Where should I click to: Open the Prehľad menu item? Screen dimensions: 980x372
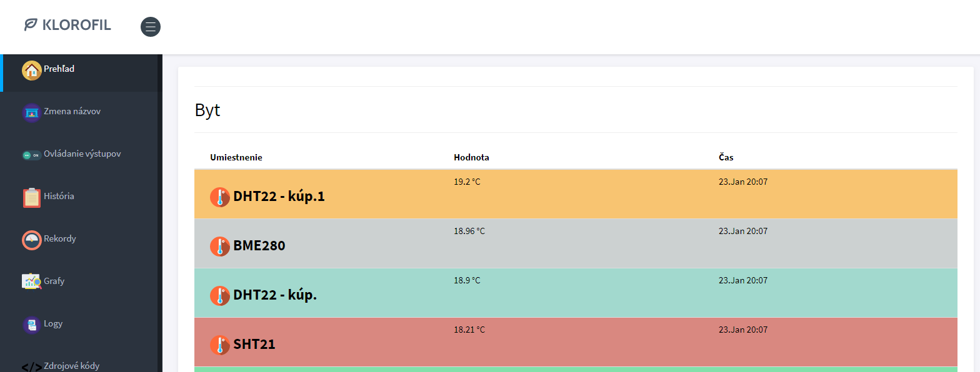point(59,69)
